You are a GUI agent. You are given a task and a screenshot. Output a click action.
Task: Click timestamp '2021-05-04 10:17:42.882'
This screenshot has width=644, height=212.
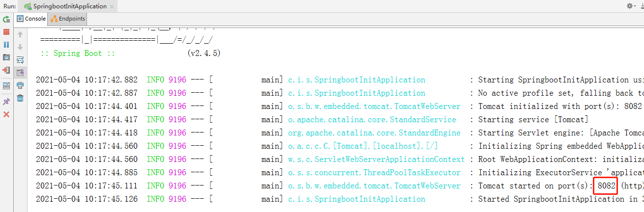click(87, 79)
